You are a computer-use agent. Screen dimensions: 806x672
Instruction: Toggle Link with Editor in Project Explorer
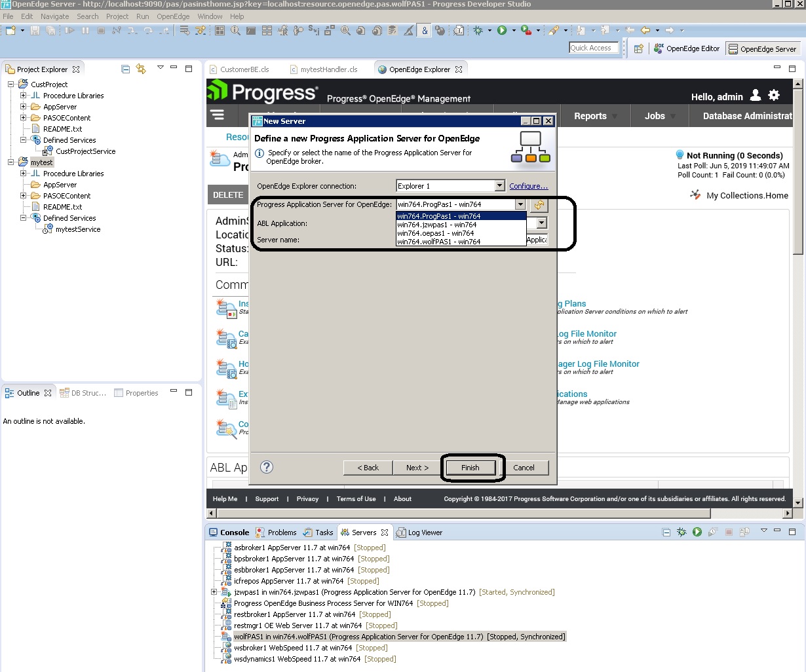[141, 69]
